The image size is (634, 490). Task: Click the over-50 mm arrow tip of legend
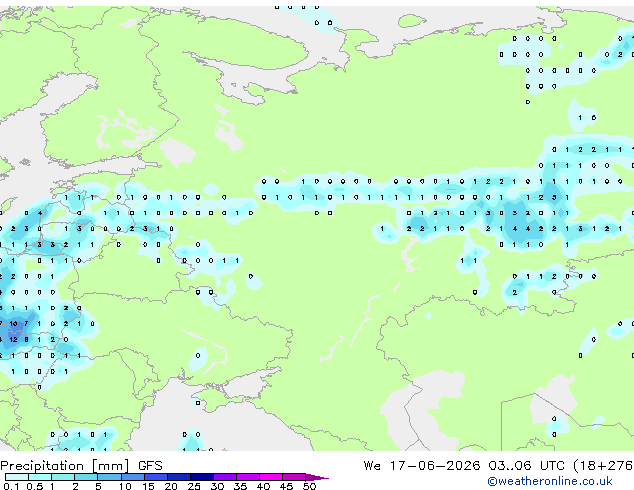317,477
